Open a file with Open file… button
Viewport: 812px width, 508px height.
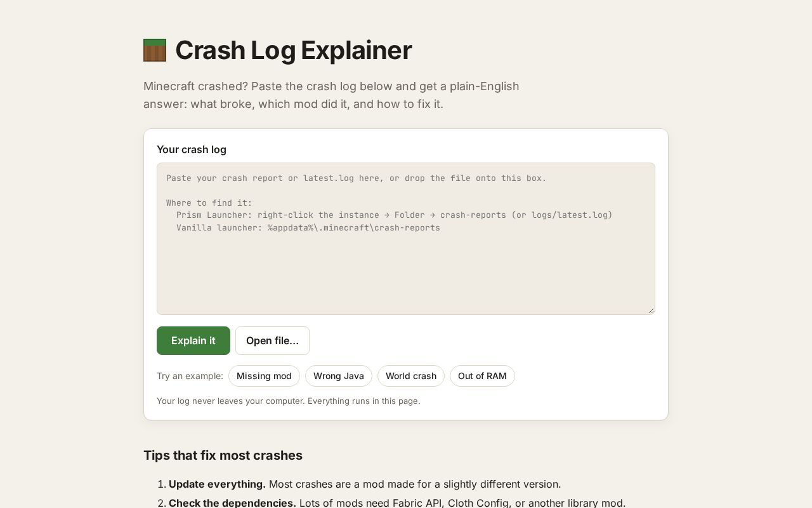(272, 340)
